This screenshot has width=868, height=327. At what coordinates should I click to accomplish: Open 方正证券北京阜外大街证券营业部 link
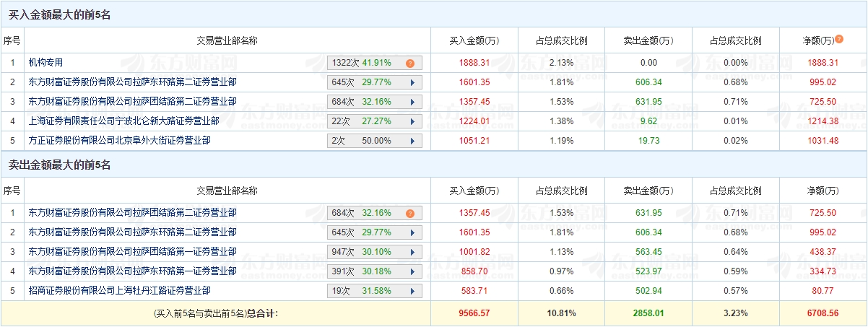click(x=119, y=141)
